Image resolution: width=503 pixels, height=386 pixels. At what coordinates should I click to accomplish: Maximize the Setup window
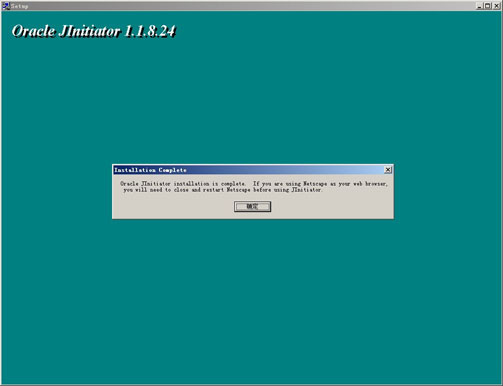[x=488, y=6]
